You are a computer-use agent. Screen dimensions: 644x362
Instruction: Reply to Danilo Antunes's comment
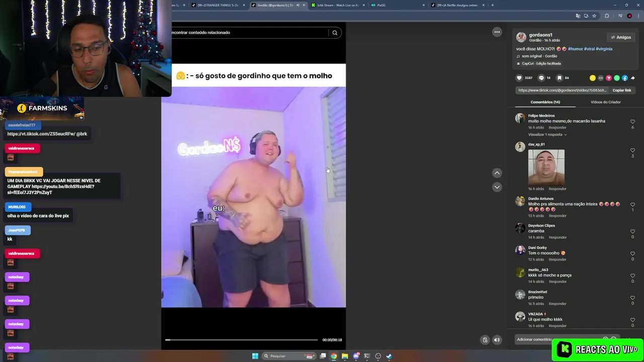click(x=557, y=216)
